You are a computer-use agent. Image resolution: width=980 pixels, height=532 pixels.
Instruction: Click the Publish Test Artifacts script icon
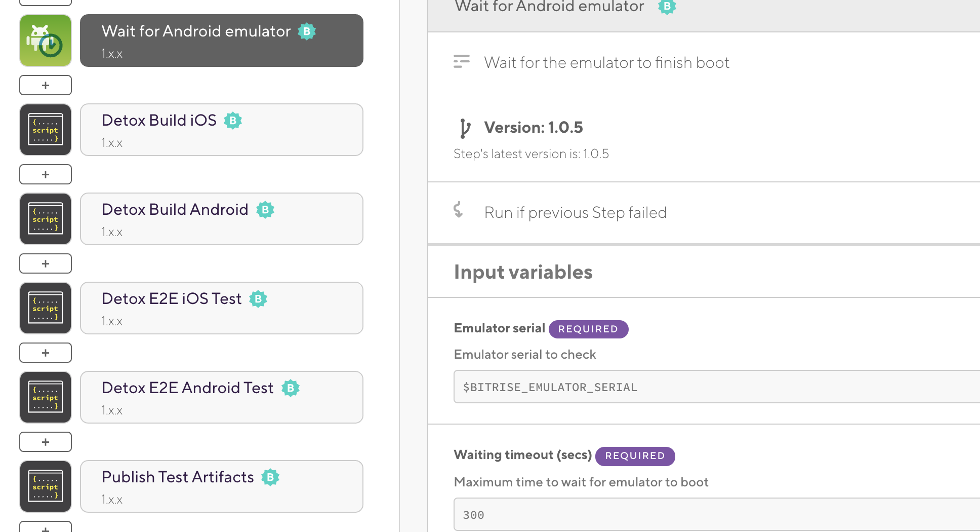46,486
